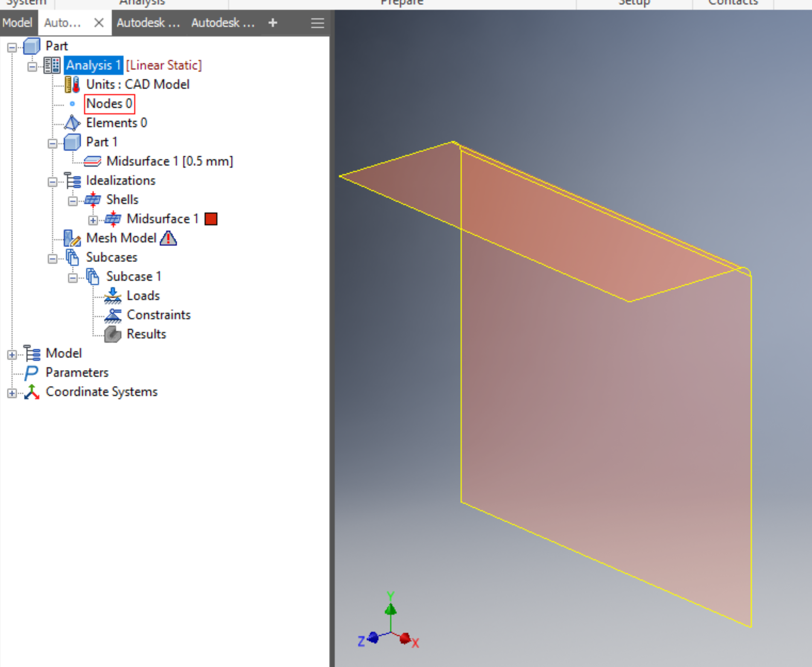Open the Results icon
812x667 pixels.
111,334
